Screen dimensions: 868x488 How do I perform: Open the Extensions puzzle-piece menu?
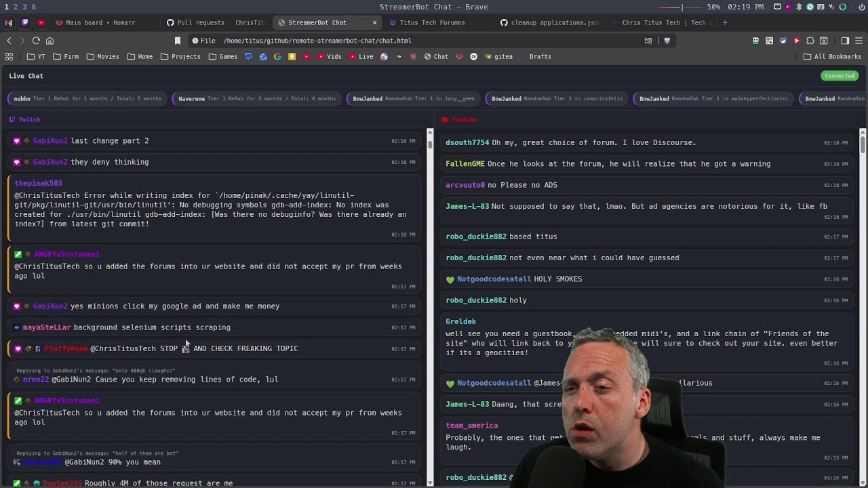810,41
